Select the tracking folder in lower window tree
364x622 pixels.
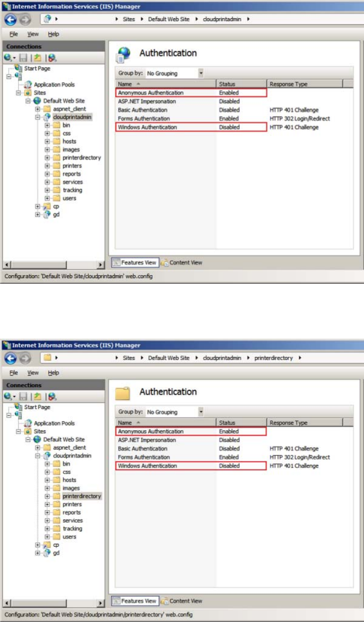tap(73, 529)
